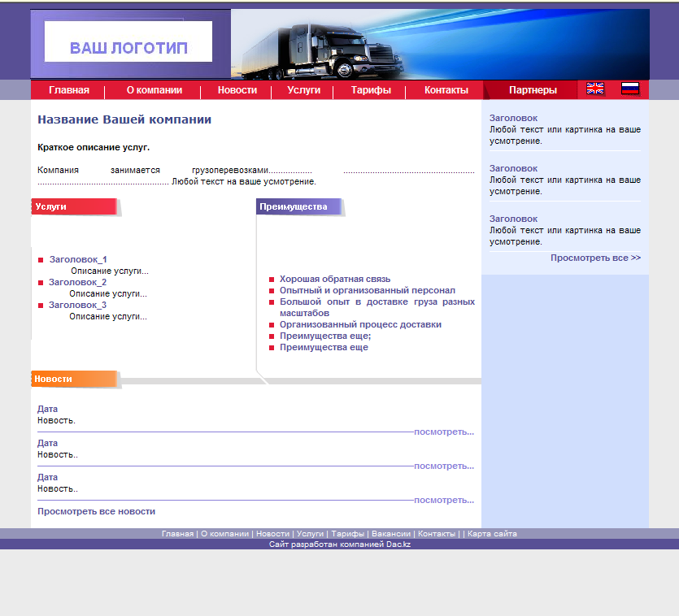Click the Преимущества еще; item

(x=325, y=336)
